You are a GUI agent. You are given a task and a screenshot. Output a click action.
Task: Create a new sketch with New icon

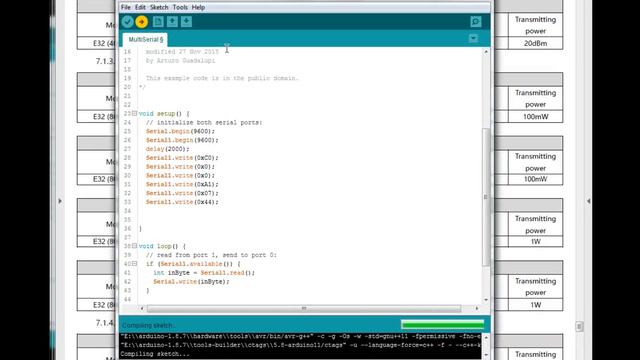click(x=158, y=22)
